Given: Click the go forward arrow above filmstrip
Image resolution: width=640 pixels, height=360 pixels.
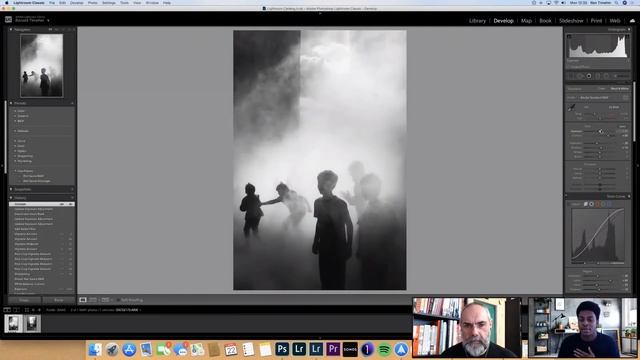Looking at the screenshot, I should tap(39, 310).
